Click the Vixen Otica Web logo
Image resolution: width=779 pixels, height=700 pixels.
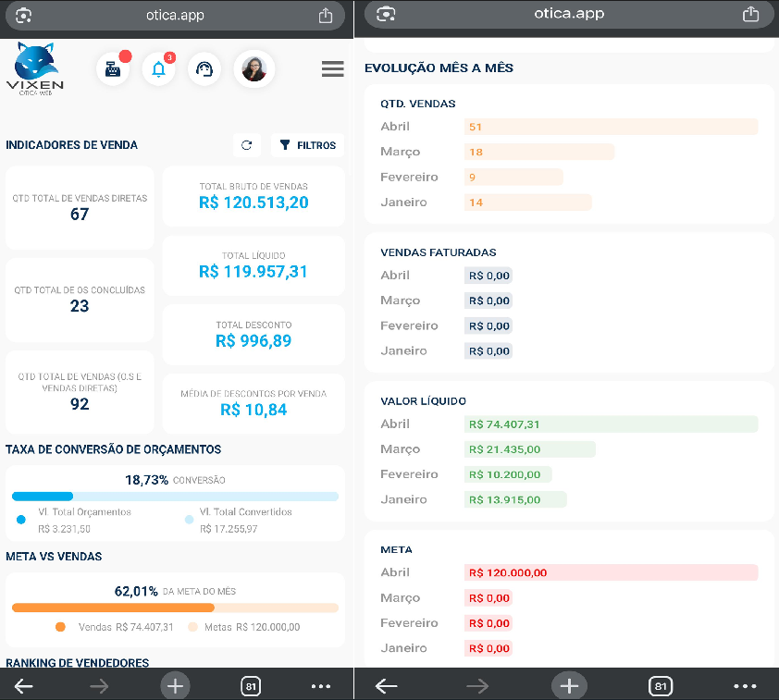35,68
